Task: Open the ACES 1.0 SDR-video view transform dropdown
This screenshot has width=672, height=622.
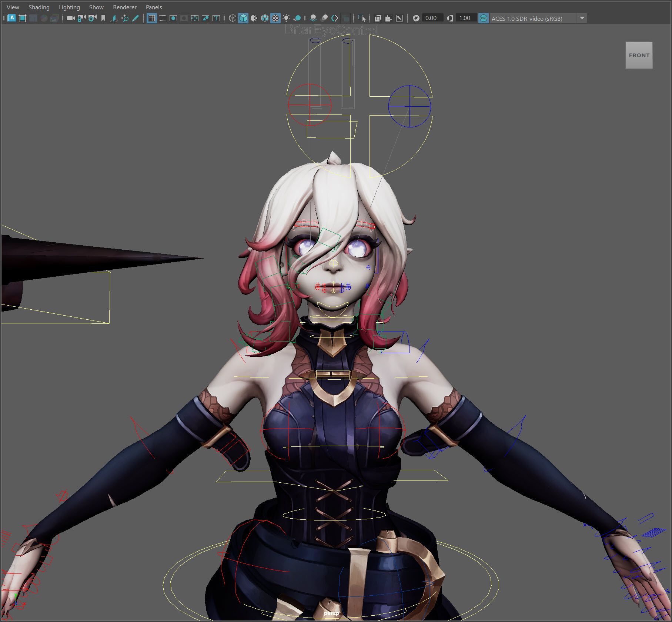Action: [x=582, y=18]
